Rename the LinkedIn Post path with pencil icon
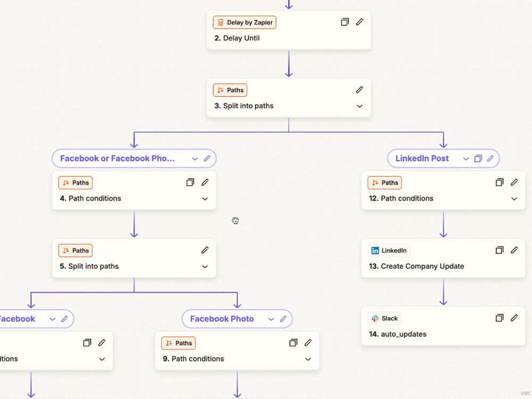The width and height of the screenshot is (532, 399). tap(491, 159)
